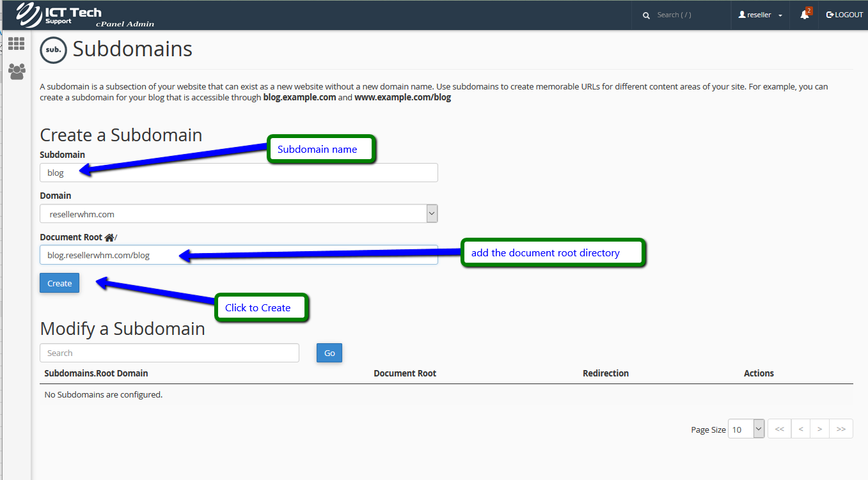Screen dimensions: 868x480
Task: Click the home icon beside Document Root
Action: [x=109, y=237]
